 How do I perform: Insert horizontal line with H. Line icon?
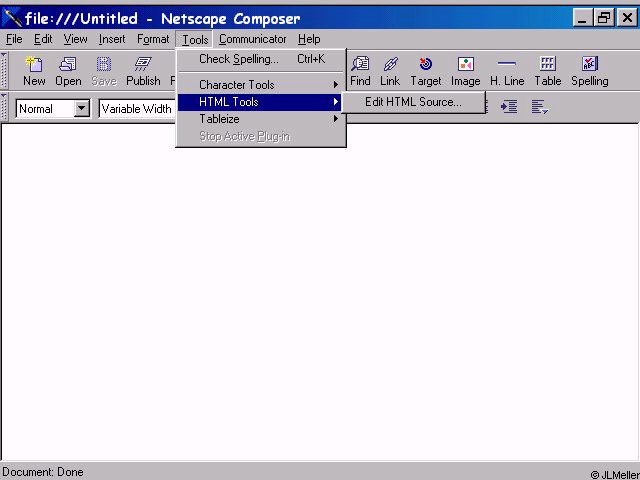pos(507,71)
